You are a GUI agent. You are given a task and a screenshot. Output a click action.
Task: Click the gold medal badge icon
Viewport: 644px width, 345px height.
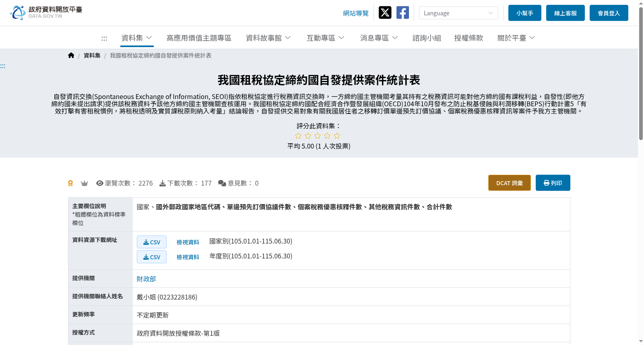tap(70, 183)
